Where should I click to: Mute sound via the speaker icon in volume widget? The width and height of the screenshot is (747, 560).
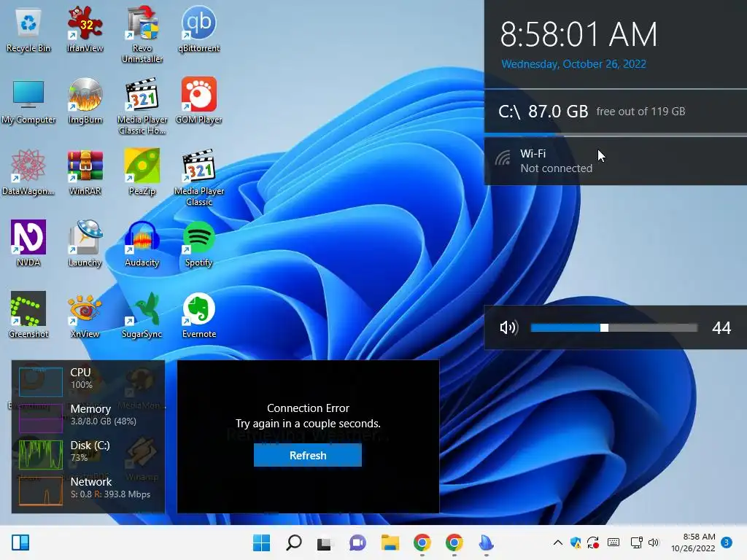(x=508, y=327)
